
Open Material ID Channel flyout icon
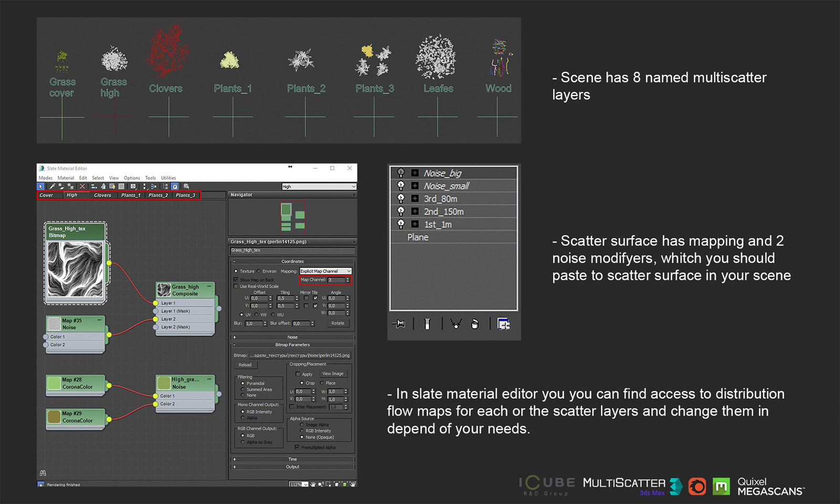click(x=133, y=186)
